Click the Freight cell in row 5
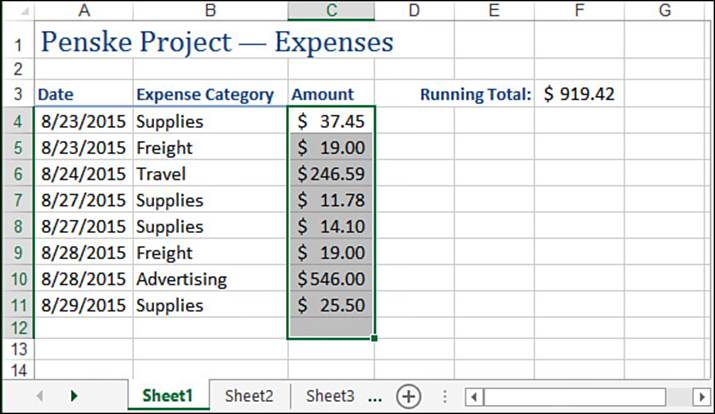 click(210, 147)
